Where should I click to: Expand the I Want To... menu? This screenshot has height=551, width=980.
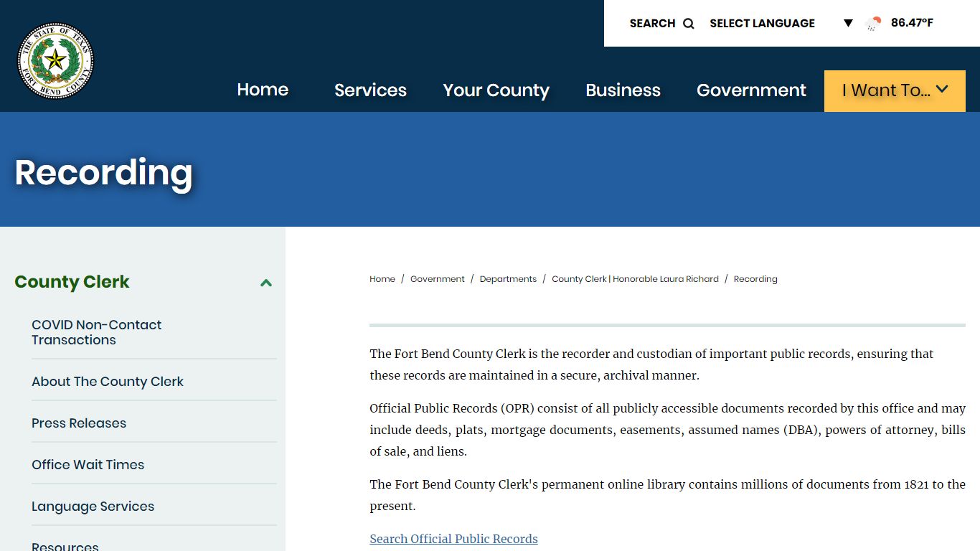pyautogui.click(x=895, y=90)
